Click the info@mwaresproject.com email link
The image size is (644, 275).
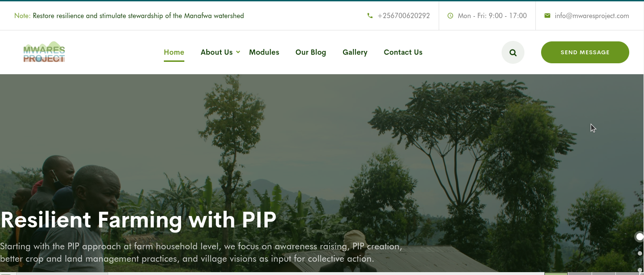[x=592, y=16]
